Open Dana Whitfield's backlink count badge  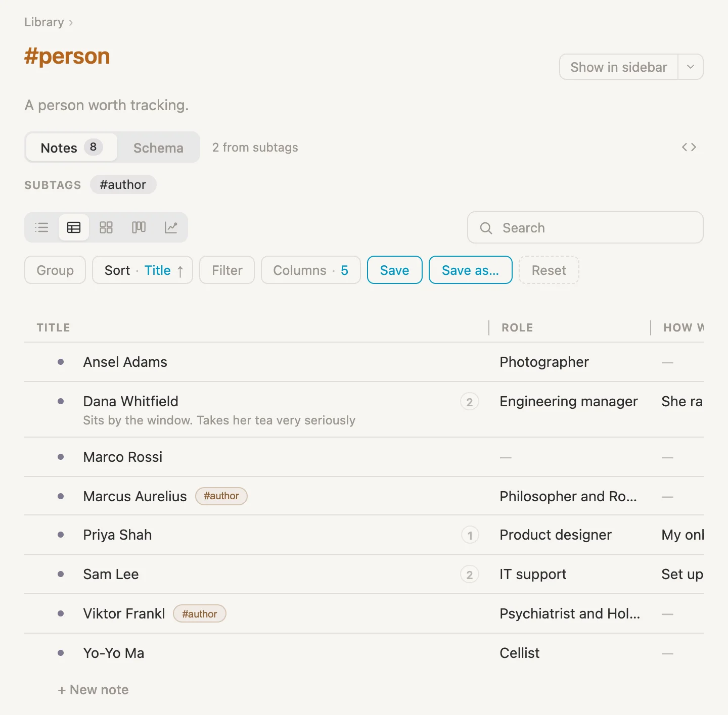click(470, 402)
